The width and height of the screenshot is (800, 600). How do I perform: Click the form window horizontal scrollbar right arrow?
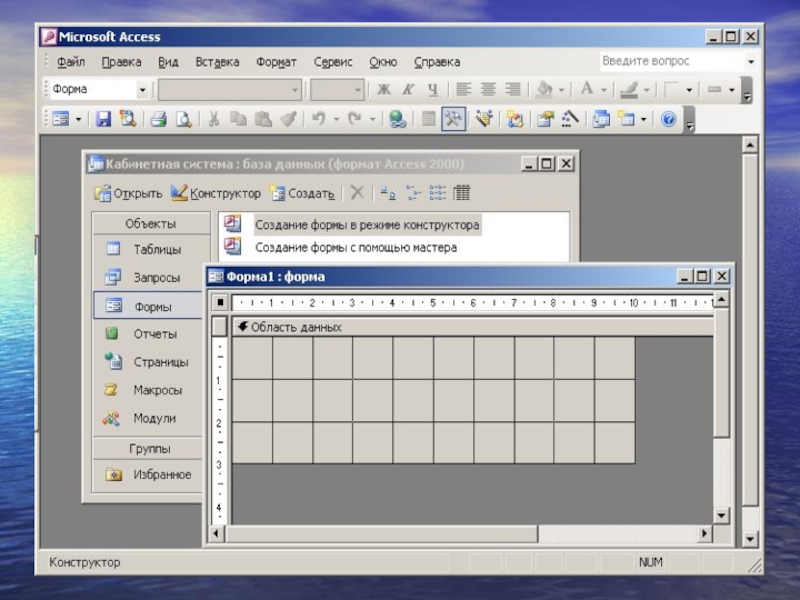[705, 534]
